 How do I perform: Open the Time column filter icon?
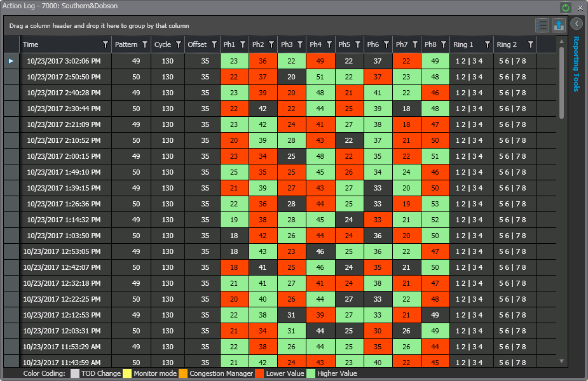pos(106,45)
